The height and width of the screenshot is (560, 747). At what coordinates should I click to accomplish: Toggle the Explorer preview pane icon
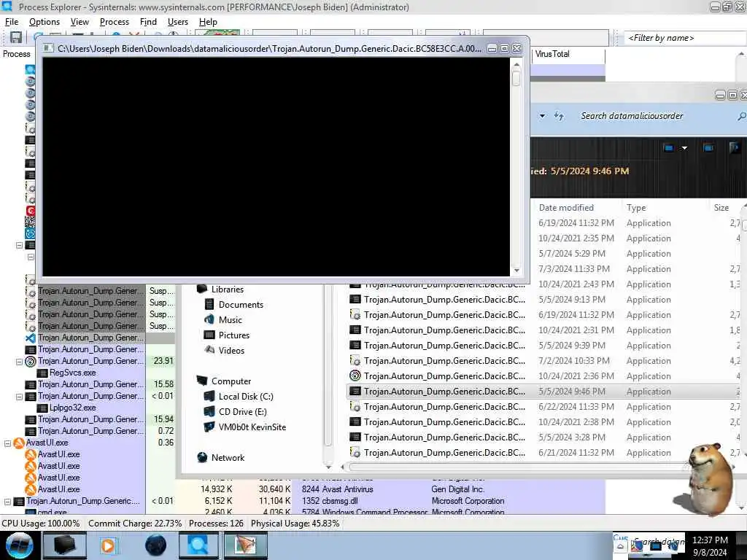click(x=708, y=148)
